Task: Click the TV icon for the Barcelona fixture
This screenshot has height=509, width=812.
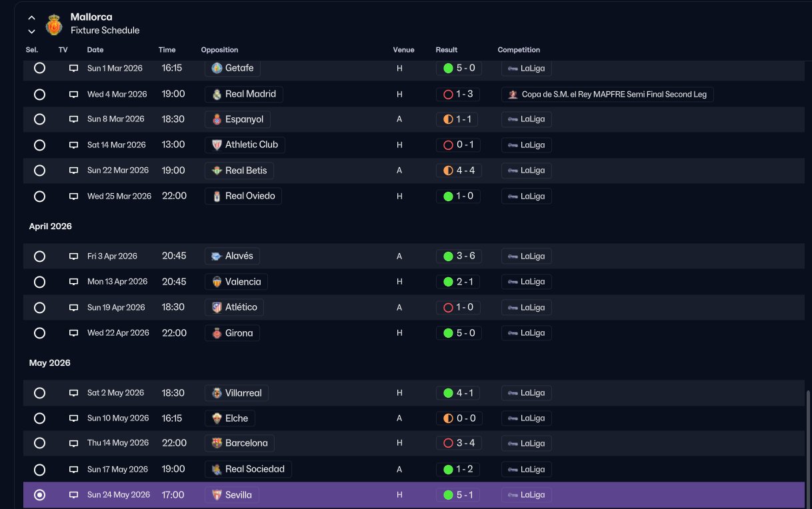Action: [x=74, y=443]
